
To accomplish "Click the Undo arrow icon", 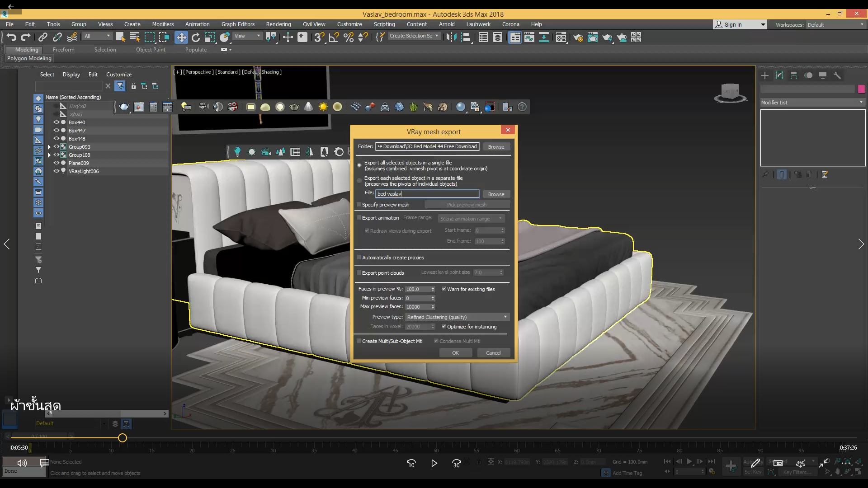I will pyautogui.click(x=11, y=38).
